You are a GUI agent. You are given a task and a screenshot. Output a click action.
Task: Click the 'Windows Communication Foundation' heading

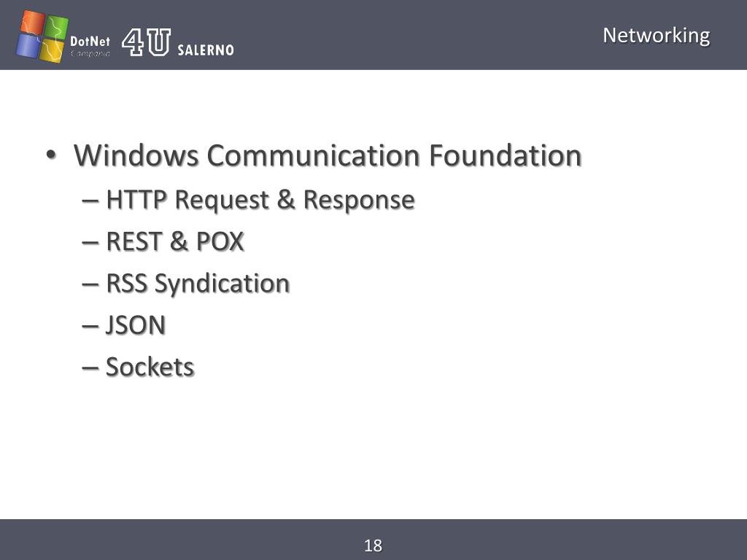[328, 155]
